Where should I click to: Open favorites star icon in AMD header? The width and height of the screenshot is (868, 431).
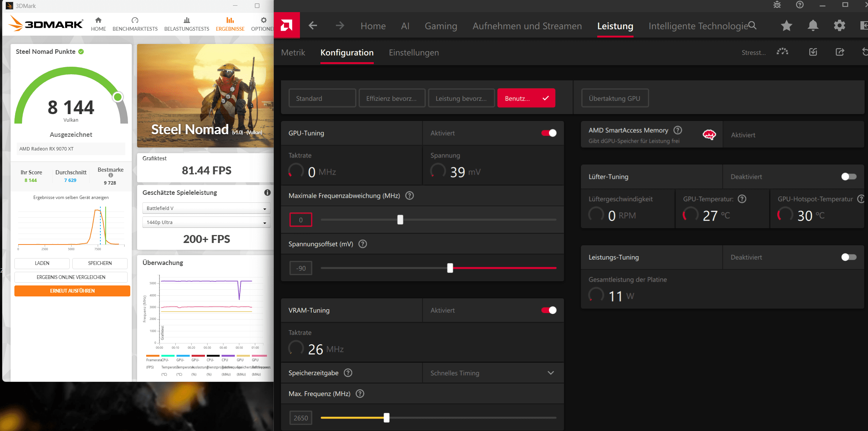[787, 26]
